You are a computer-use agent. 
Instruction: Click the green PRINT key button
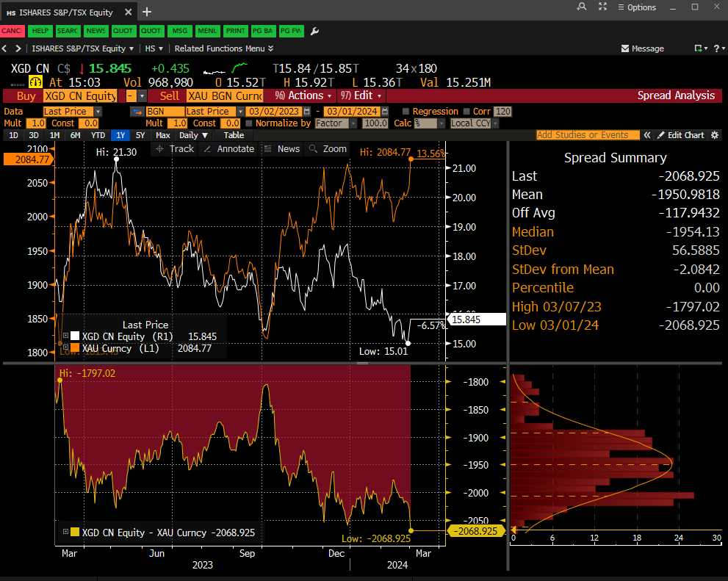(235, 31)
